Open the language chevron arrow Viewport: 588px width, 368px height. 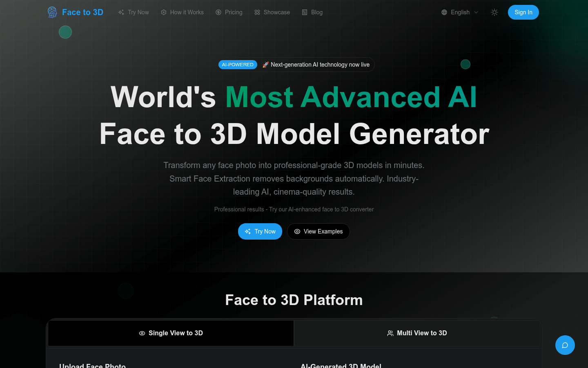click(476, 12)
